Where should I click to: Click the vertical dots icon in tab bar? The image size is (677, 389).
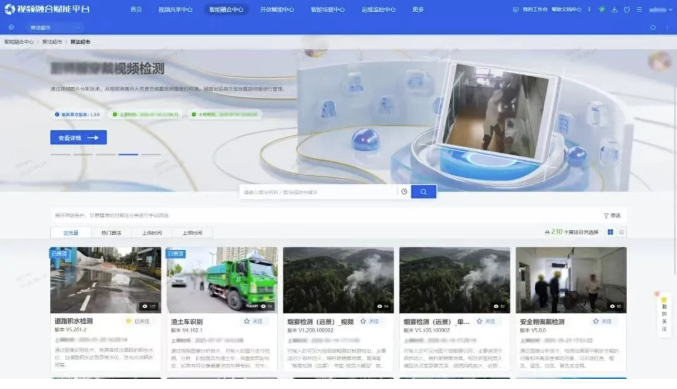[668, 28]
